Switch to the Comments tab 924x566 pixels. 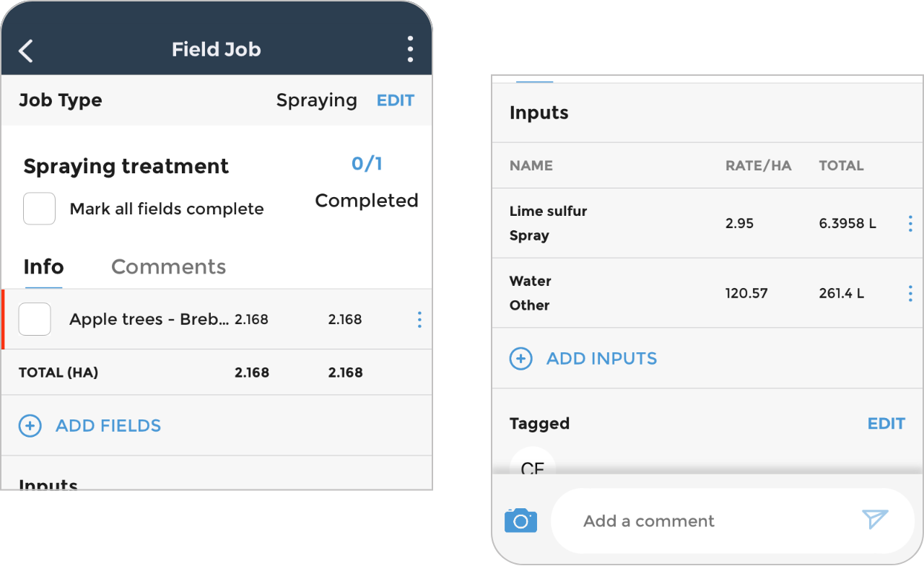pyautogui.click(x=168, y=267)
